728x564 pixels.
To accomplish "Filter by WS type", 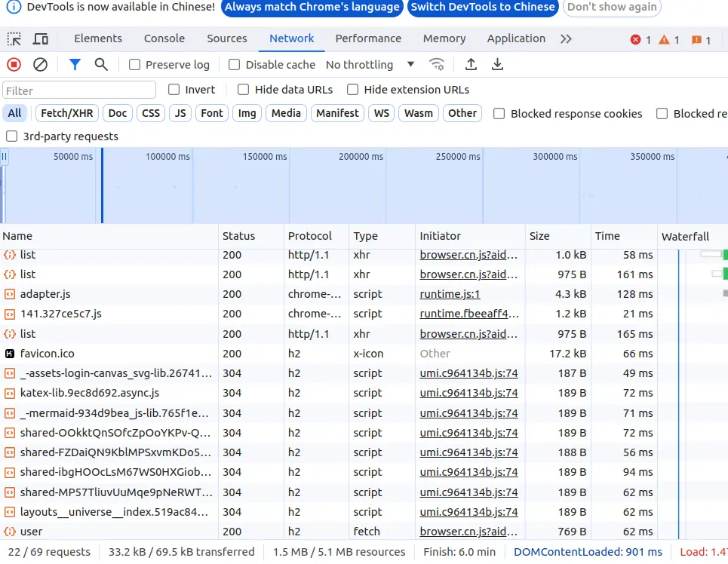I will [x=382, y=113].
